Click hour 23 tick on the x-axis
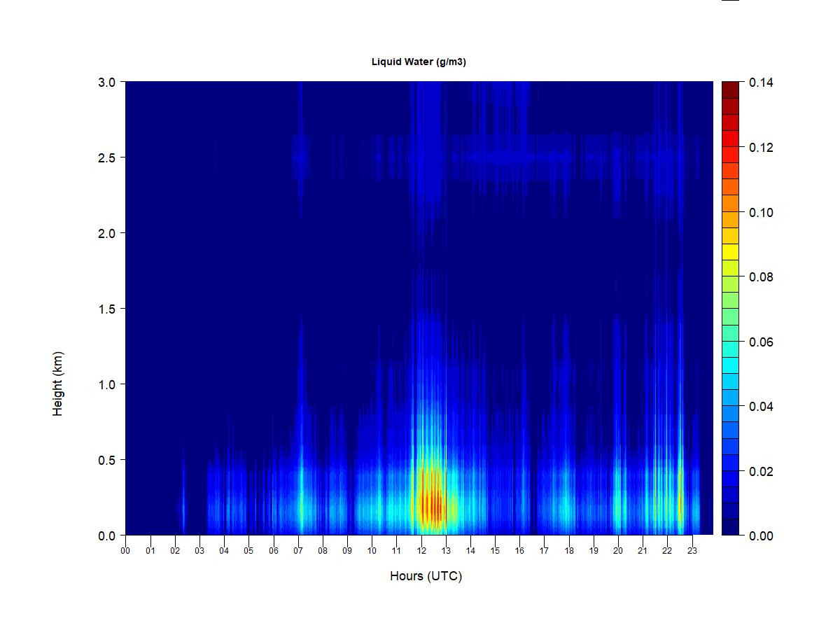The height and width of the screenshot is (630, 840). point(692,550)
